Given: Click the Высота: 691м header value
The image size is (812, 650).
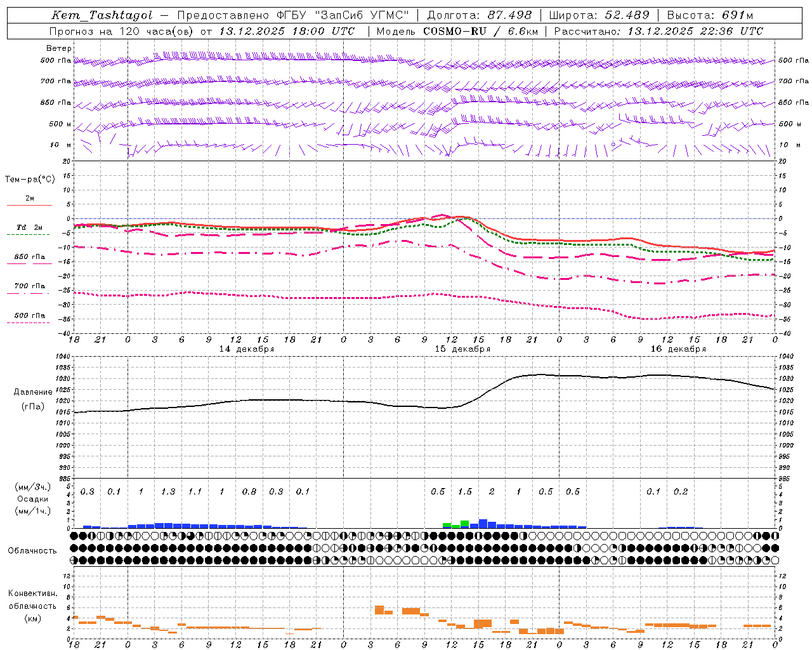Looking at the screenshot, I should pyautogui.click(x=710, y=15).
